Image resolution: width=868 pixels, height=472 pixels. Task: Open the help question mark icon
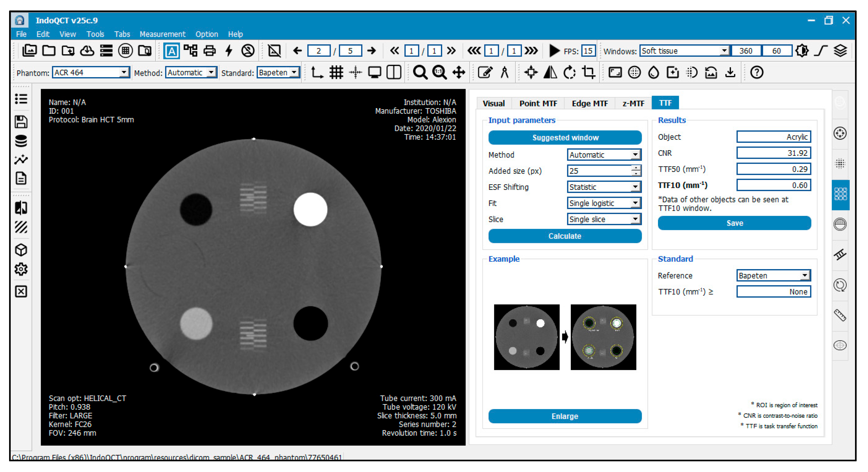pyautogui.click(x=757, y=72)
